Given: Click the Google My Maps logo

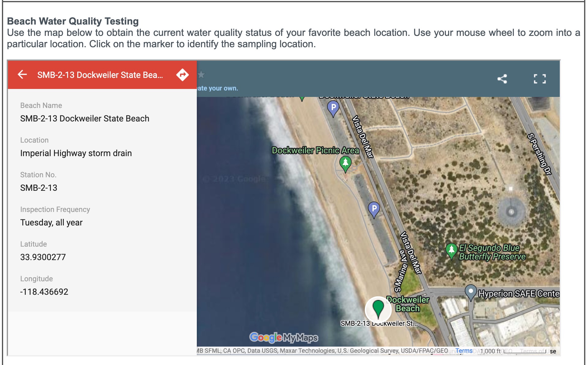Looking at the screenshot, I should [x=284, y=338].
